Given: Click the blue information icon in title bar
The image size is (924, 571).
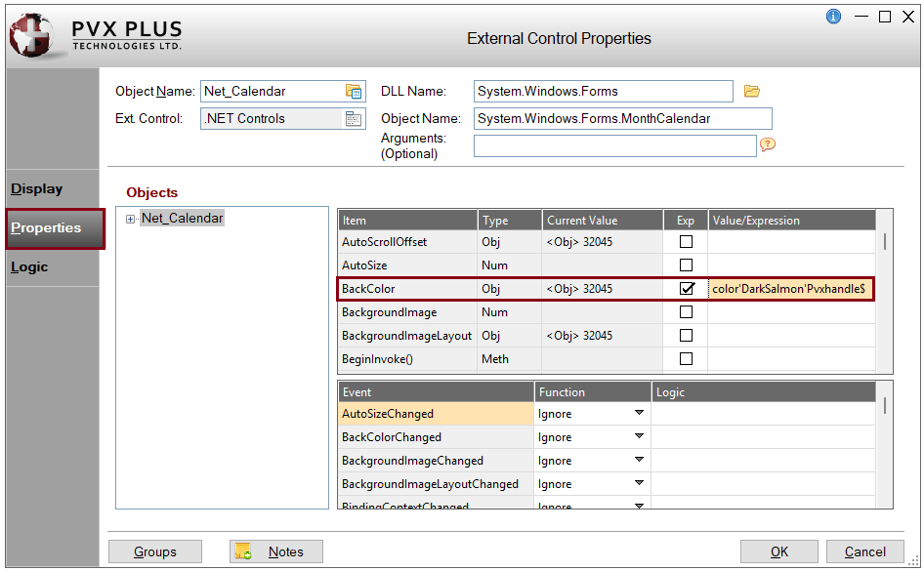Looking at the screenshot, I should point(833,17).
